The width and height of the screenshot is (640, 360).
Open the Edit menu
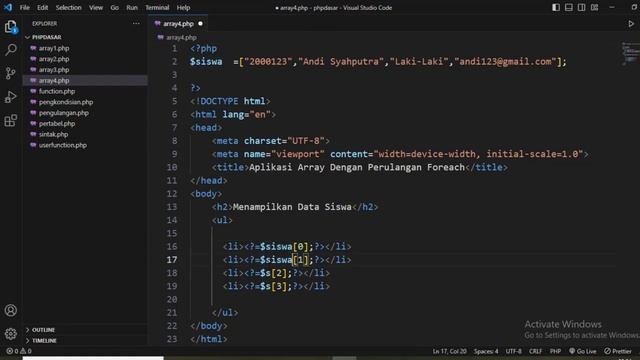pyautogui.click(x=42, y=7)
